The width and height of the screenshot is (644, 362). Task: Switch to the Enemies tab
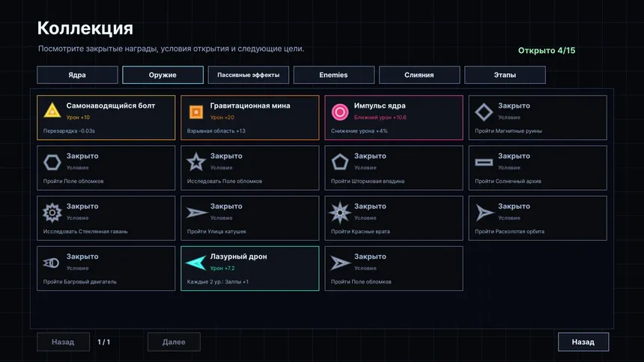(333, 75)
